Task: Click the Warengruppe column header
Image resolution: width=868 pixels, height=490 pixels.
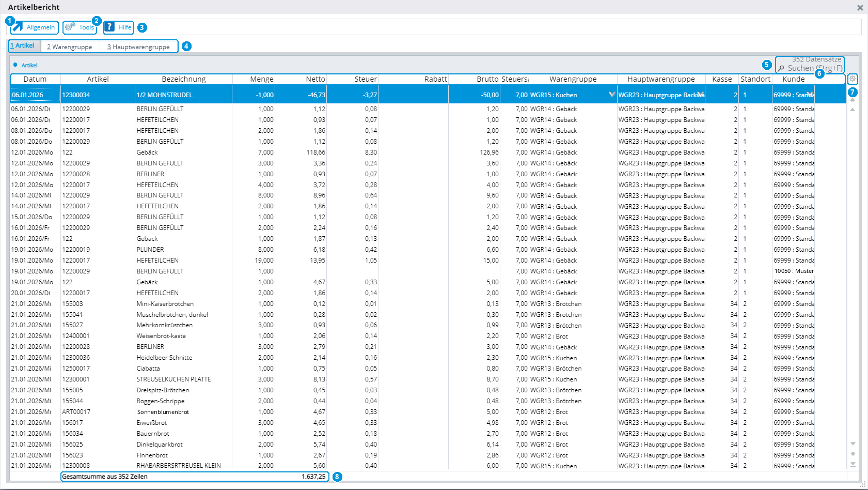Action: coord(573,79)
